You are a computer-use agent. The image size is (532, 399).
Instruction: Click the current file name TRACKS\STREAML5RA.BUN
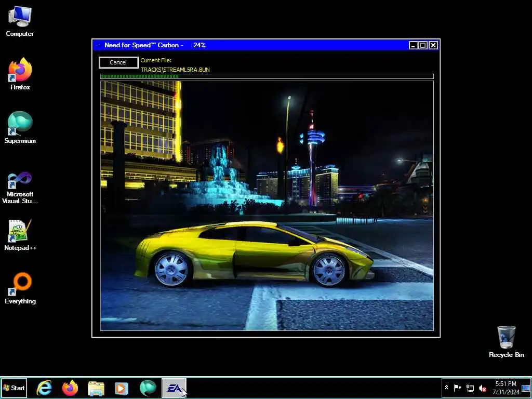click(175, 70)
